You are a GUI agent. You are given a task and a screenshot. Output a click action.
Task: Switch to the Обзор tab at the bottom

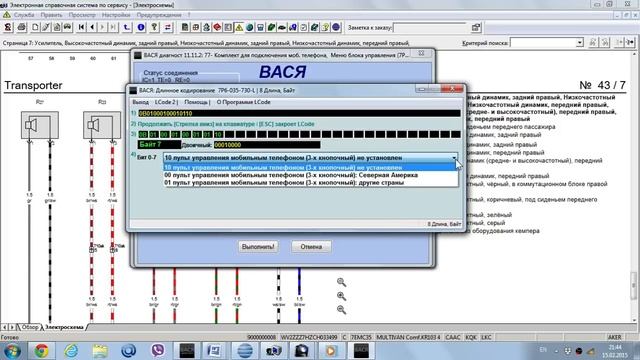pyautogui.click(x=30, y=327)
